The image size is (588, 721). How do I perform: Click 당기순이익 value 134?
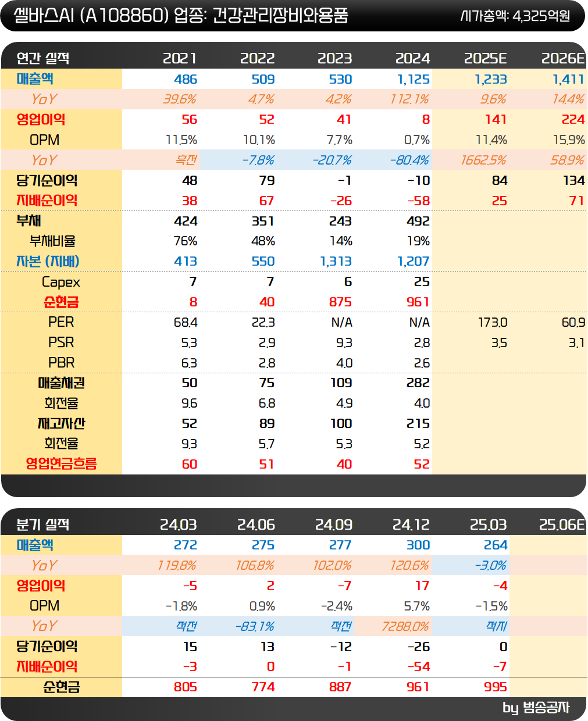pyautogui.click(x=574, y=180)
